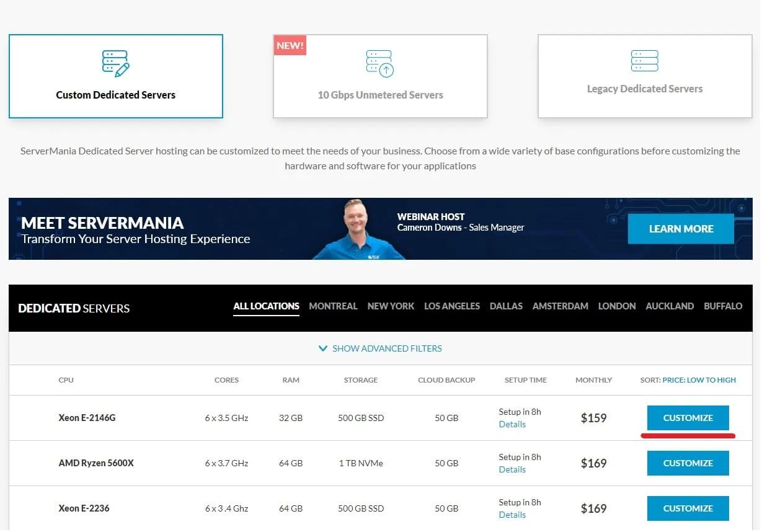The width and height of the screenshot is (762, 532).
Task: Filter servers by LOS ANGELES
Action: point(452,306)
